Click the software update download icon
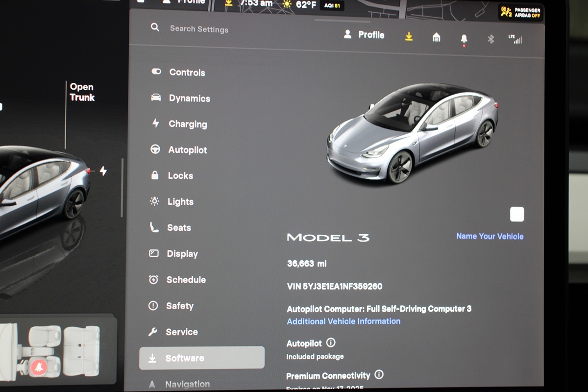This screenshot has width=588, height=392. point(409,37)
